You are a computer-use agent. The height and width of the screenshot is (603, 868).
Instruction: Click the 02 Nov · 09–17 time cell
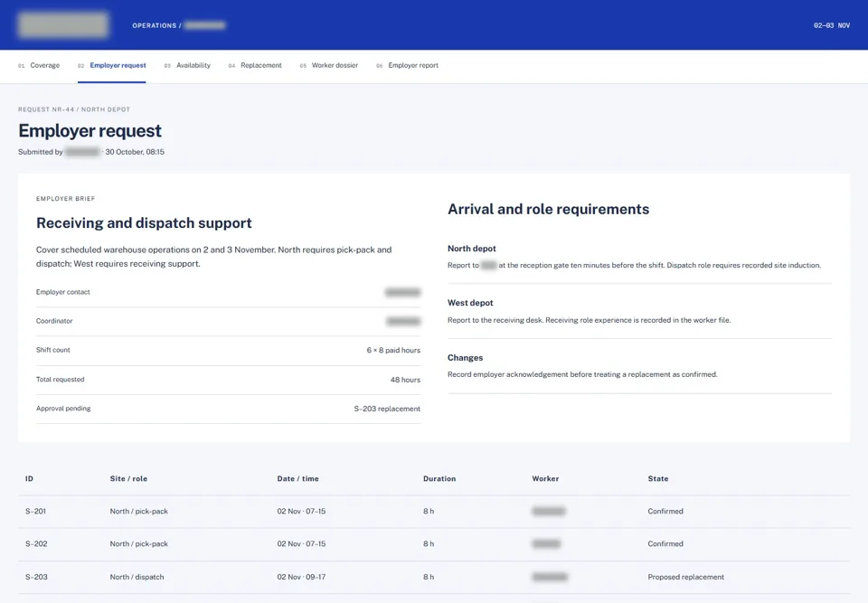click(x=301, y=577)
